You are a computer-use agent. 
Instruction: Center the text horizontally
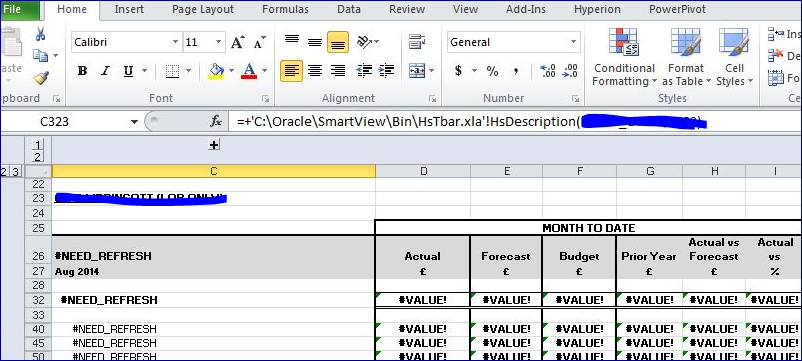(x=315, y=71)
